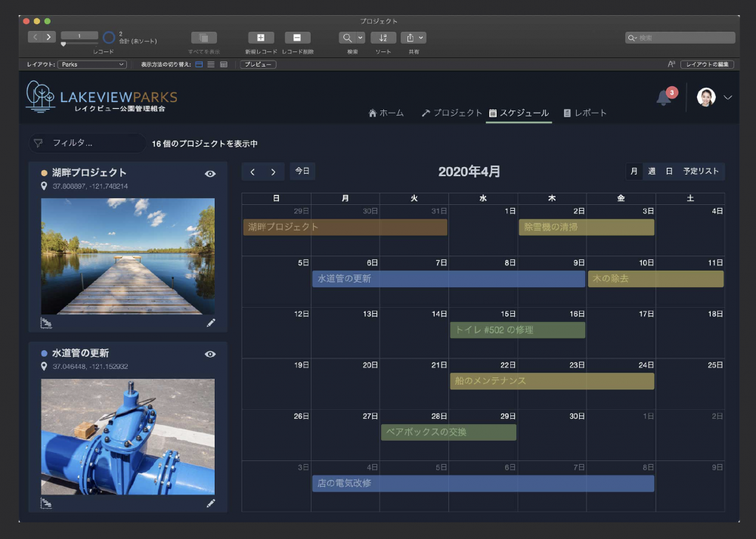
Task: Click the LAKEVIEWPARKS tree logo
Action: click(x=40, y=96)
